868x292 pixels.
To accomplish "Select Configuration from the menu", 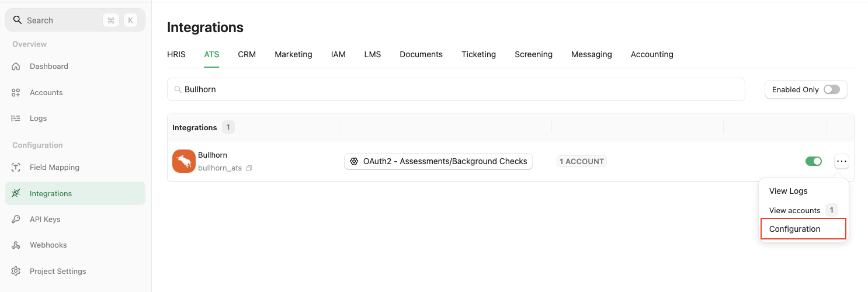I will point(804,229).
